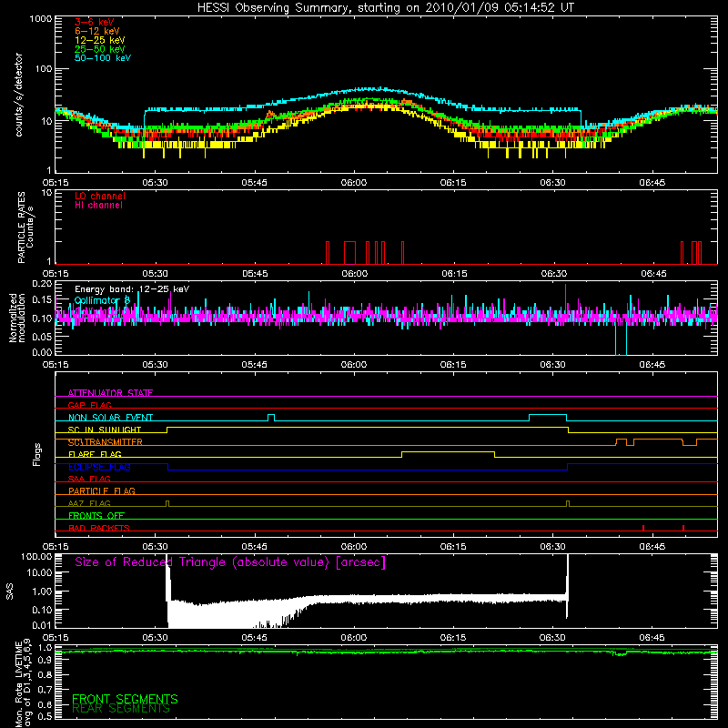Click the cyan Collimator 8 dropout near 06:40
The width and height of the screenshot is (728, 728).
(621, 340)
